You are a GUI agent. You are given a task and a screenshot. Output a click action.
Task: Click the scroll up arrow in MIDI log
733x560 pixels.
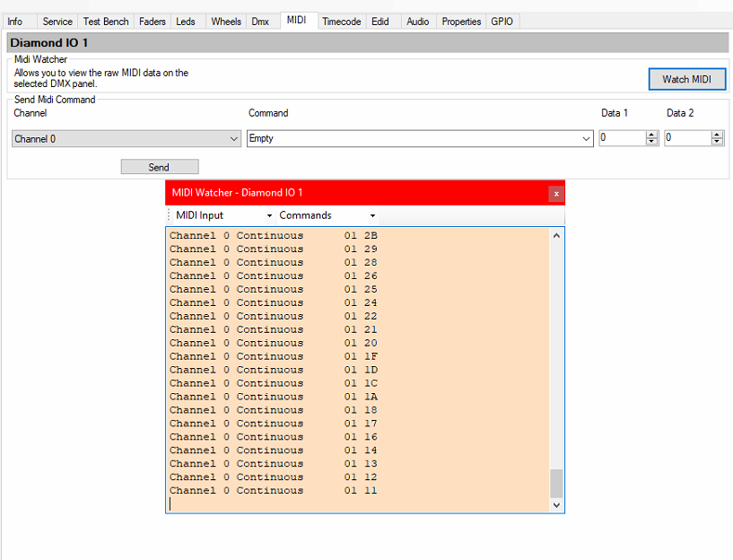[x=556, y=236]
